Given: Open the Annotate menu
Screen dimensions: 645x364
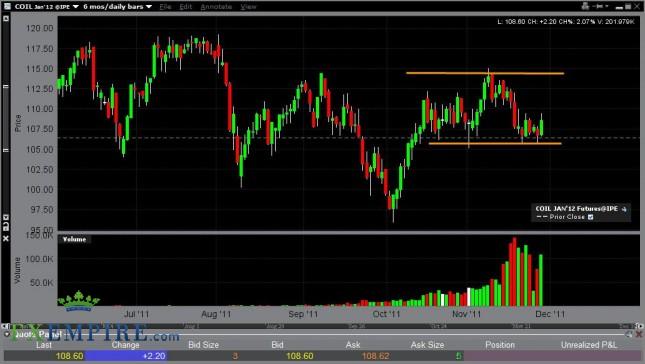Looking at the screenshot, I should [216, 7].
